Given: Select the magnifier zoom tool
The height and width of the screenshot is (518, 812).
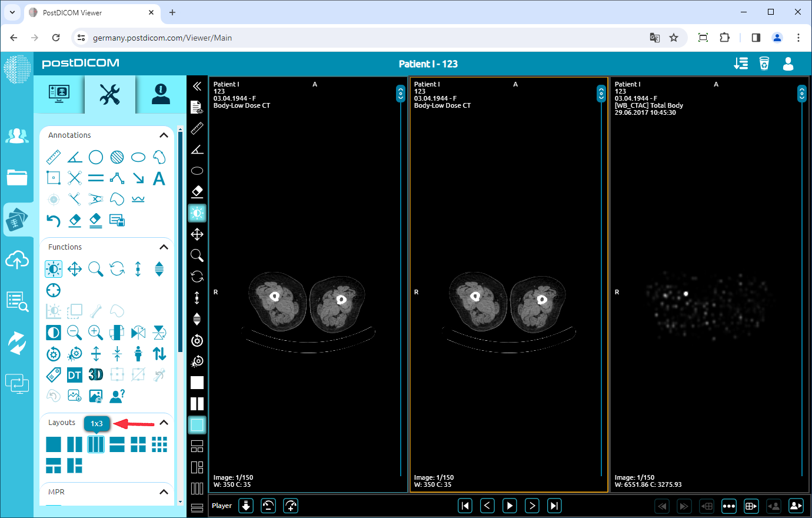Looking at the screenshot, I should click(95, 268).
